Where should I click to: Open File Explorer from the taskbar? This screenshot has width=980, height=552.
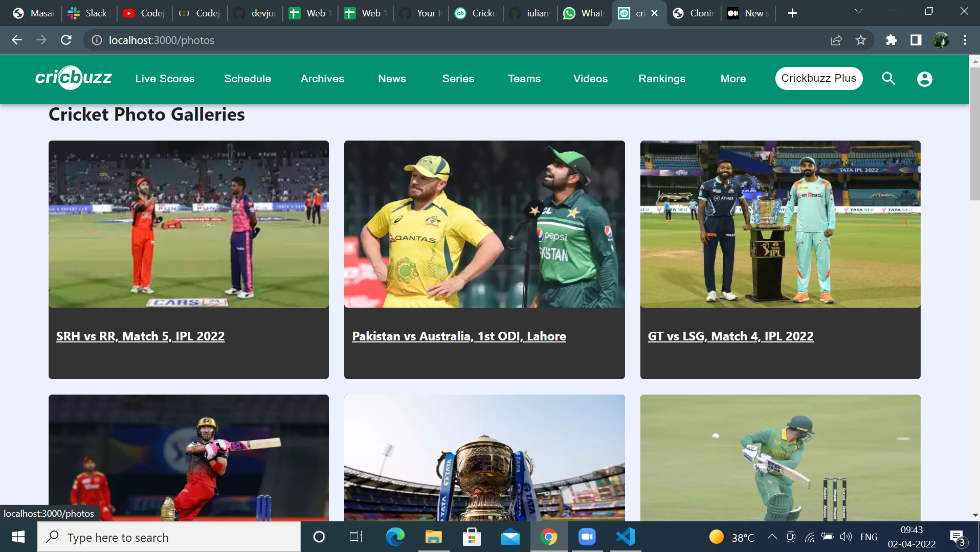click(433, 537)
